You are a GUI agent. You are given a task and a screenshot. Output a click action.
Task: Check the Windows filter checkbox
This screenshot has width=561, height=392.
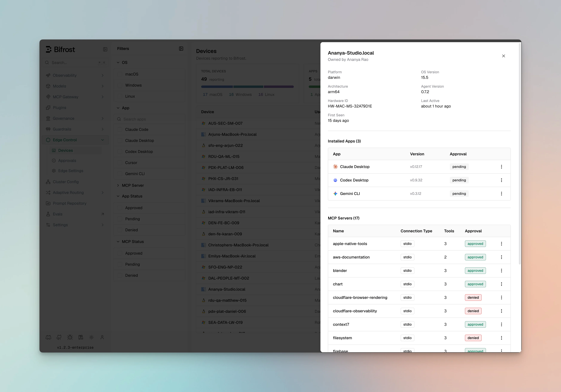[x=120, y=85]
